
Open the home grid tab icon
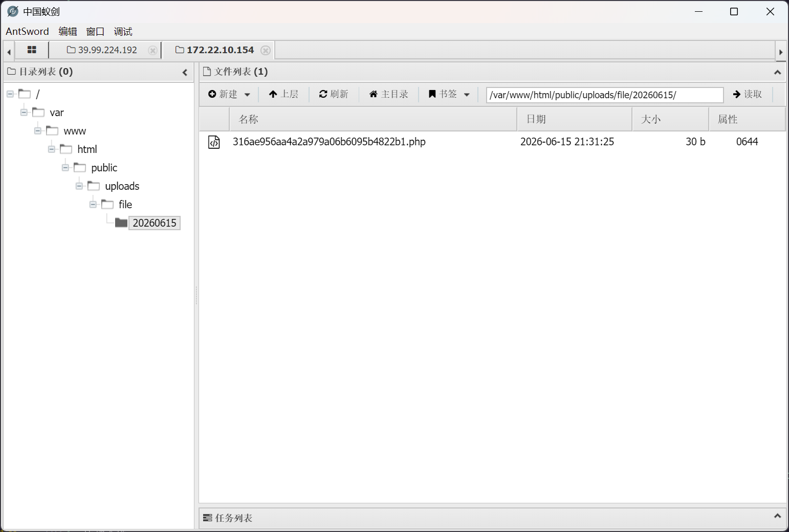(32, 50)
